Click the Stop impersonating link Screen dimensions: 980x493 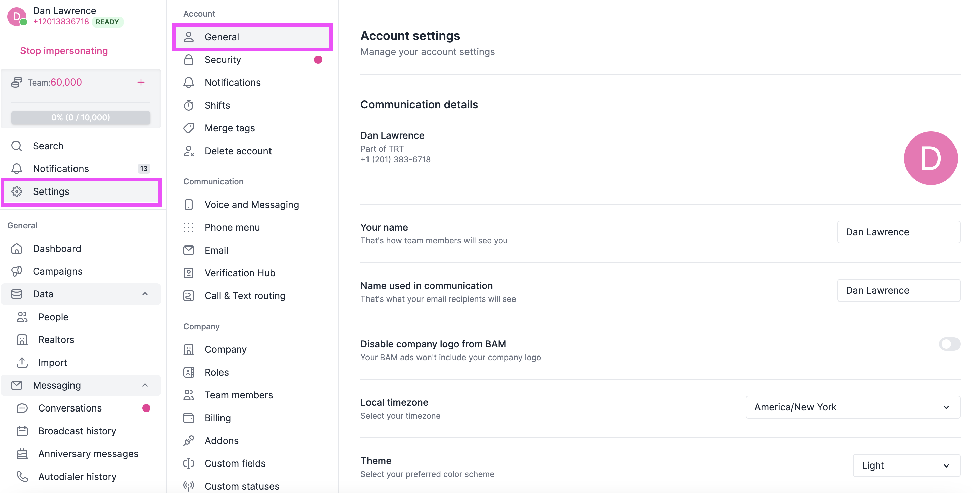coord(64,50)
